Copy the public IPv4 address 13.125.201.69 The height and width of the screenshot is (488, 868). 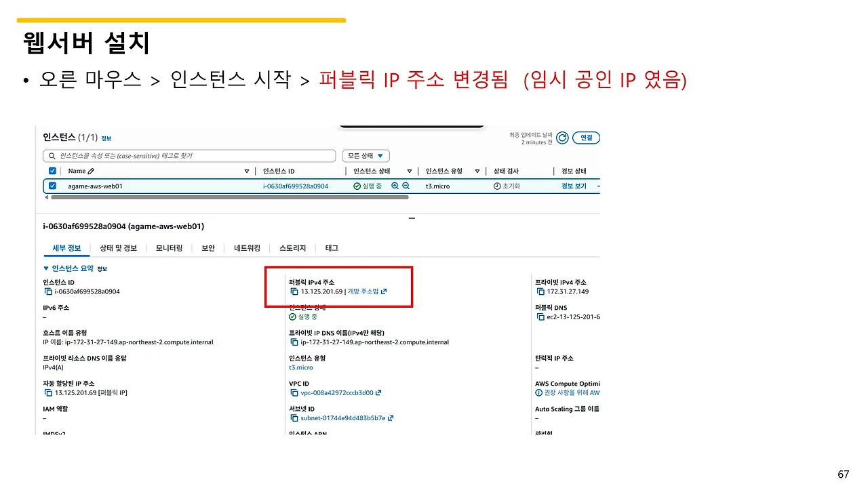pyautogui.click(x=293, y=291)
